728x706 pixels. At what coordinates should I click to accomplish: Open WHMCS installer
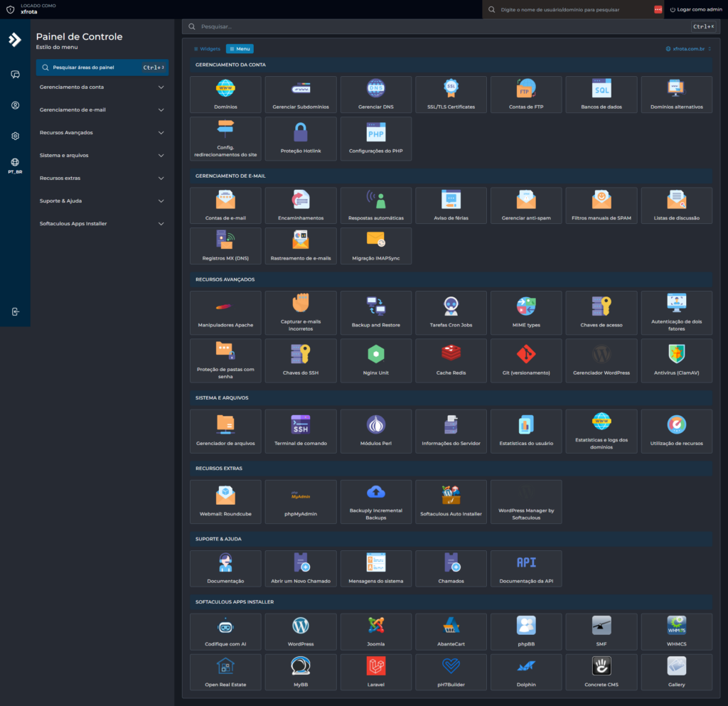point(677,632)
